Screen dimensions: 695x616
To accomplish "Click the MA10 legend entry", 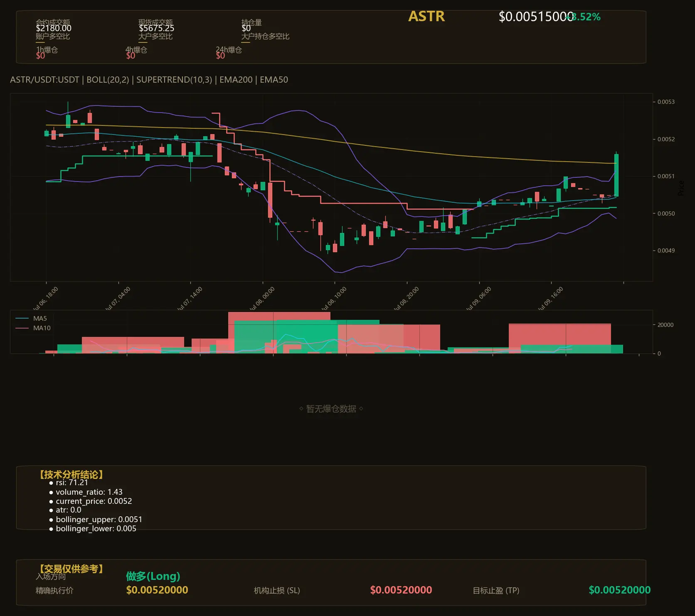I will point(33,328).
